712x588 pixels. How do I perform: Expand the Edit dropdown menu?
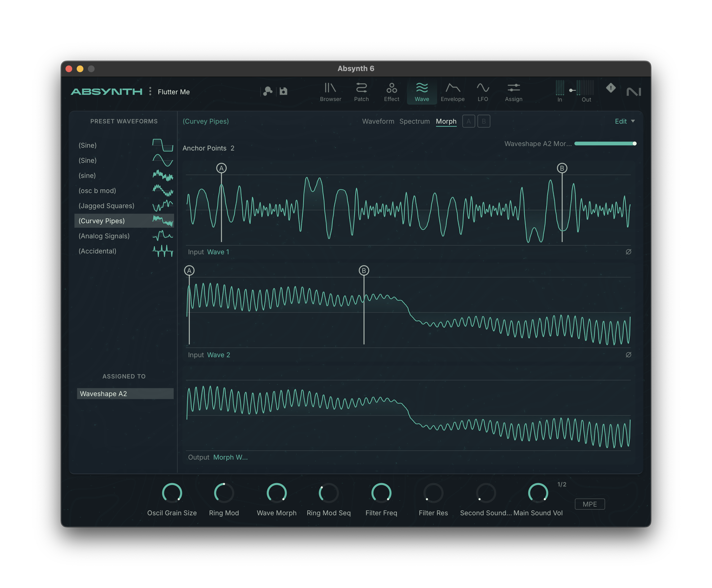tap(624, 121)
